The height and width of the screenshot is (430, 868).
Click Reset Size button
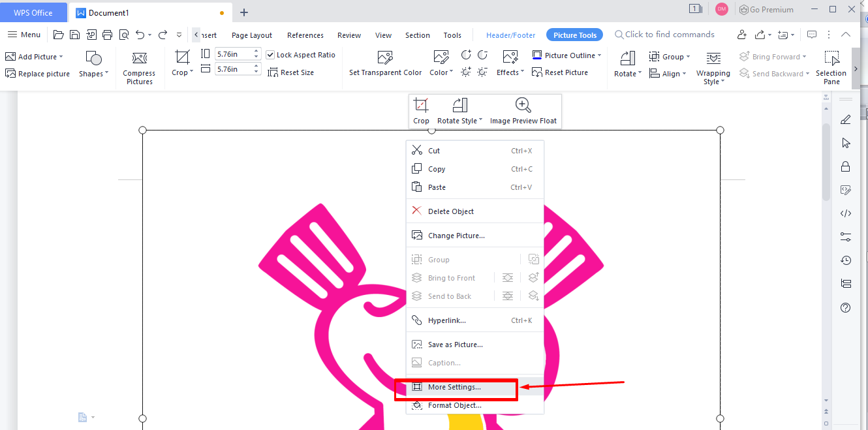pos(291,72)
